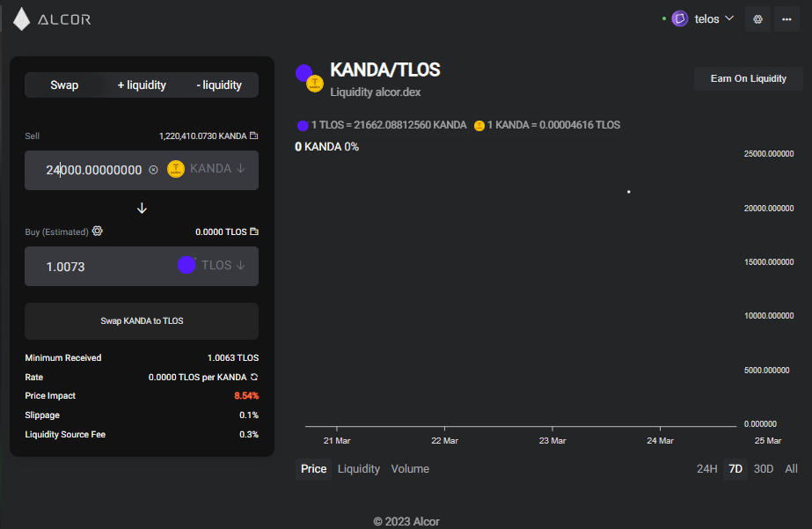
Task: Switch to the Swap tab
Action: (x=64, y=85)
